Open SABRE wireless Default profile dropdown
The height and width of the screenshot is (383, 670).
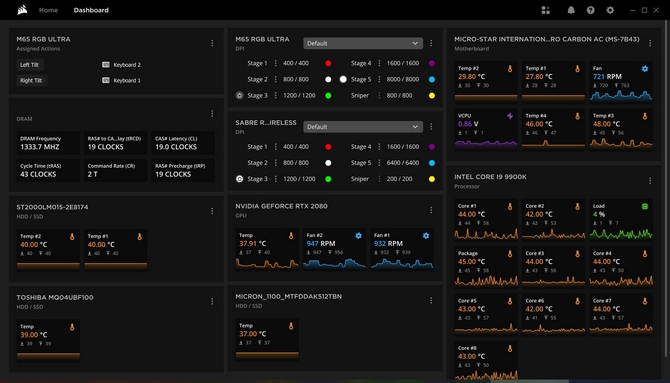pos(363,127)
